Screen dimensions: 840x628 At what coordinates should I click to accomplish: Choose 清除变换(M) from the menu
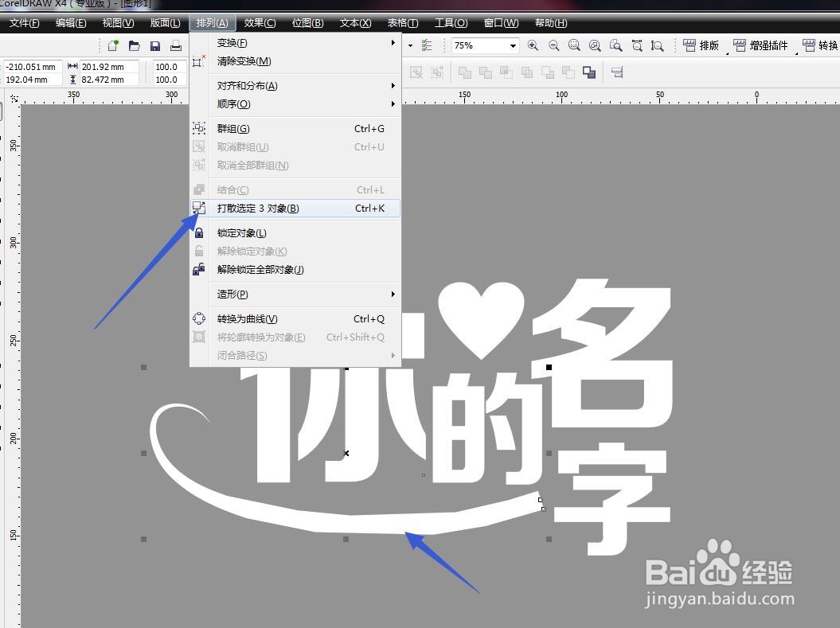click(295, 61)
